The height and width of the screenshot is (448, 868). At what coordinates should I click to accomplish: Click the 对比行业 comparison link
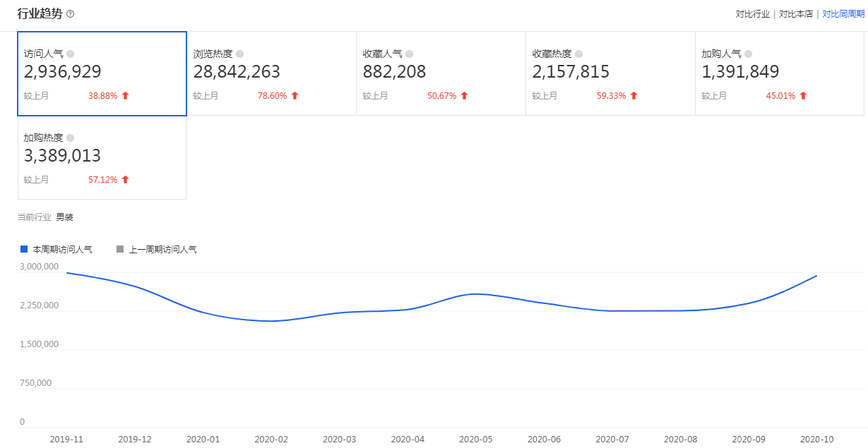tap(752, 14)
